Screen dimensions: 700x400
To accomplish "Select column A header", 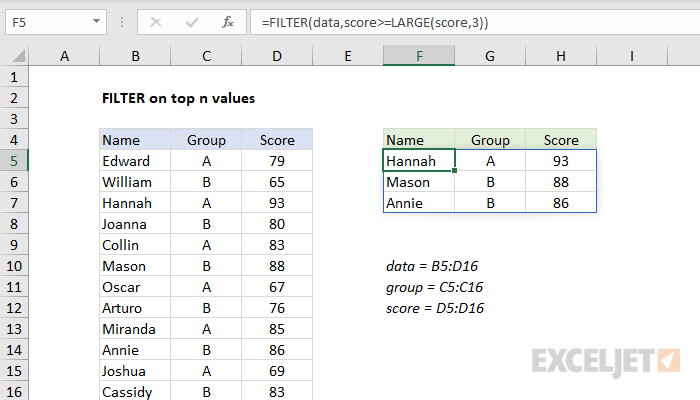I will click(x=64, y=56).
